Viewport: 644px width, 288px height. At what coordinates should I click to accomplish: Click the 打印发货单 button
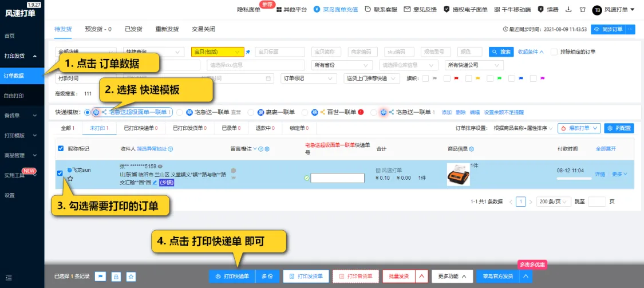coord(306,277)
